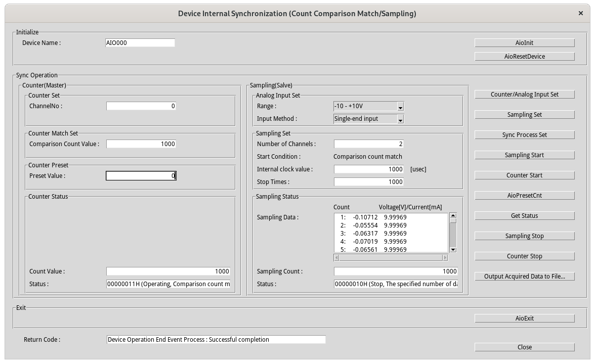Click Sampling Data horizontal scrollbar right arrow
The image size is (595, 364).
coord(445,258)
